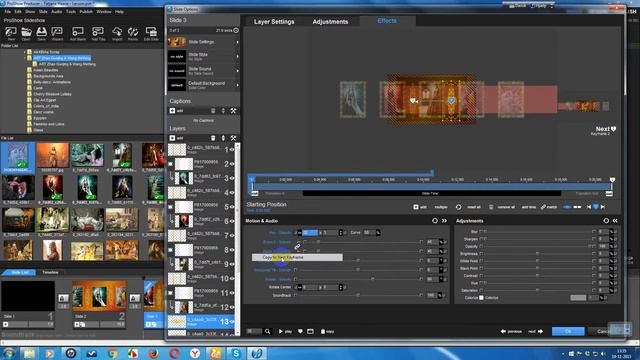Click the match keyframe link icon

coord(543,207)
